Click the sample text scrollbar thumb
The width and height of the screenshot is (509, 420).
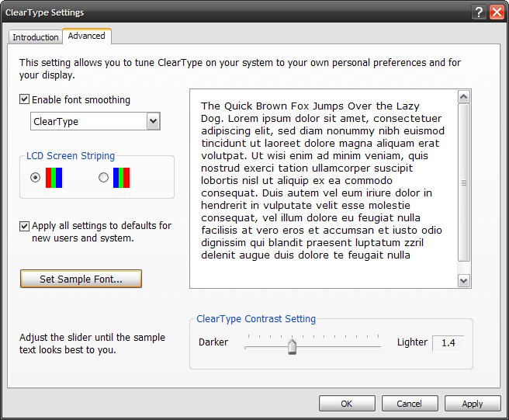(x=463, y=182)
